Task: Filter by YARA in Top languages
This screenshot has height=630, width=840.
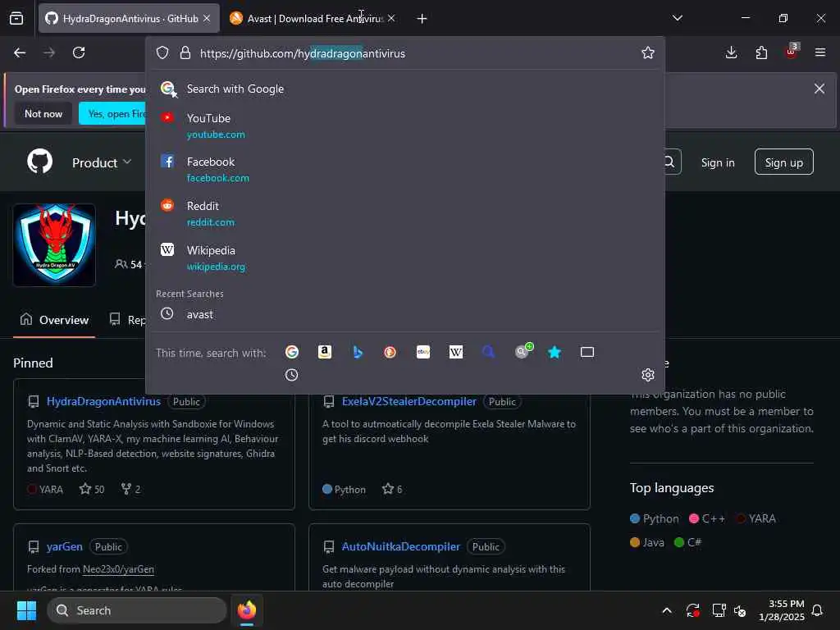Action: pyautogui.click(x=756, y=518)
